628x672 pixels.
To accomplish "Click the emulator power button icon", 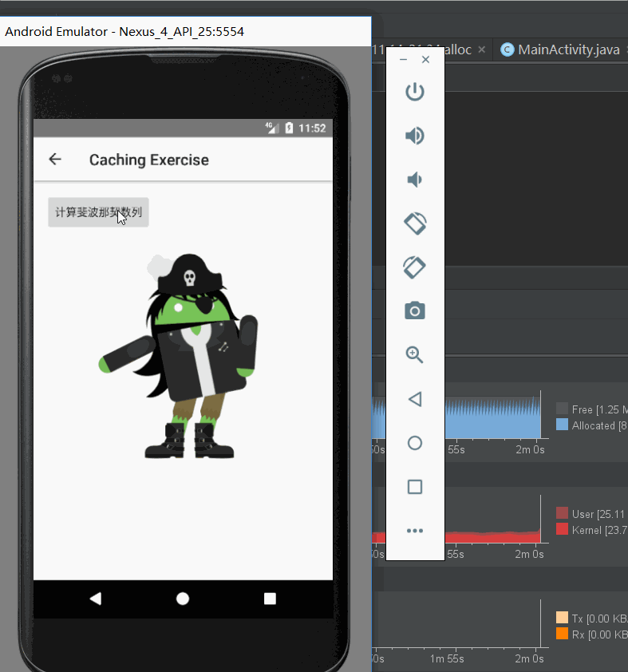I will point(415,92).
